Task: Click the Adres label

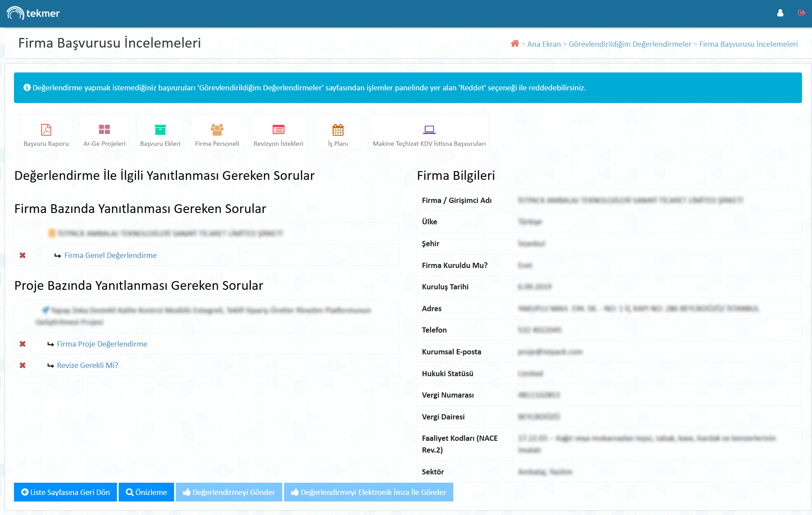Action: (432, 309)
